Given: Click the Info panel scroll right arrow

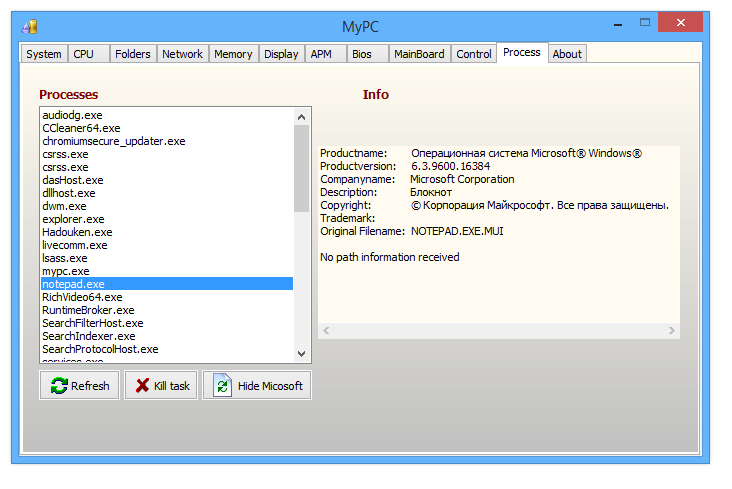Looking at the screenshot, I should click(x=672, y=331).
